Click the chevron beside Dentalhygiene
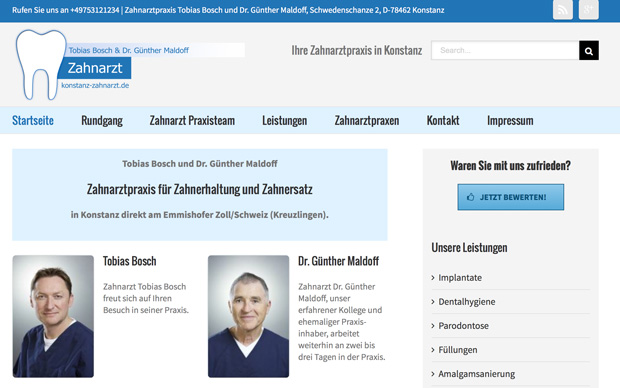 click(433, 302)
